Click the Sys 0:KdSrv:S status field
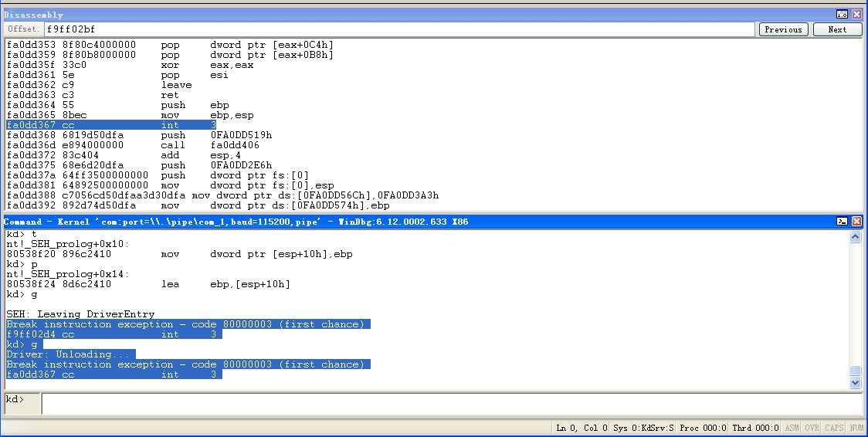 [x=643, y=428]
